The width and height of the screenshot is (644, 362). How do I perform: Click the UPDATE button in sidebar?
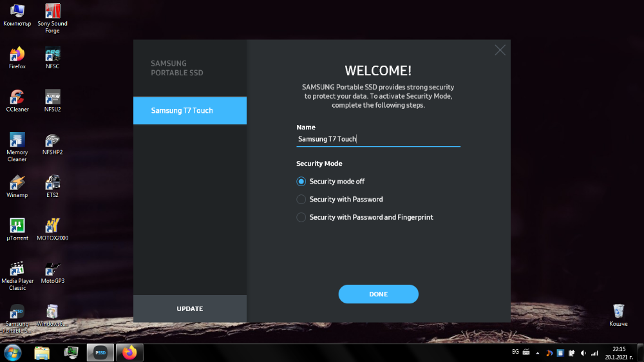(190, 309)
